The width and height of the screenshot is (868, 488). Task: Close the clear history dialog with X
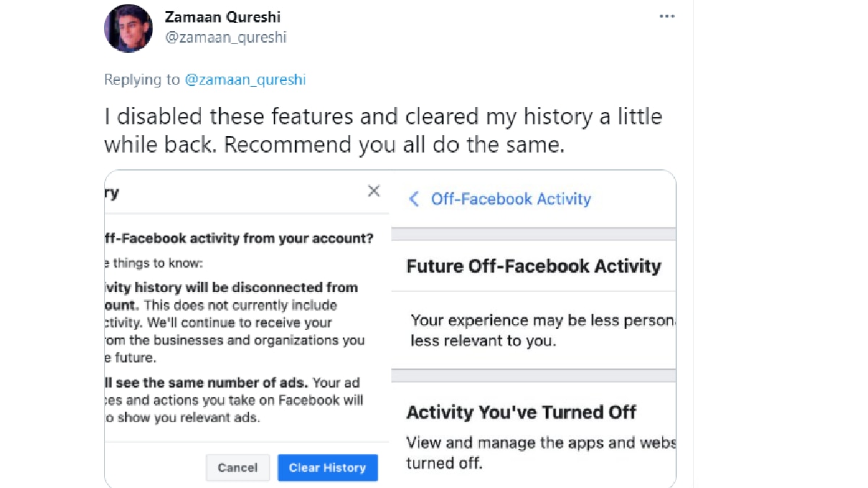(x=374, y=191)
